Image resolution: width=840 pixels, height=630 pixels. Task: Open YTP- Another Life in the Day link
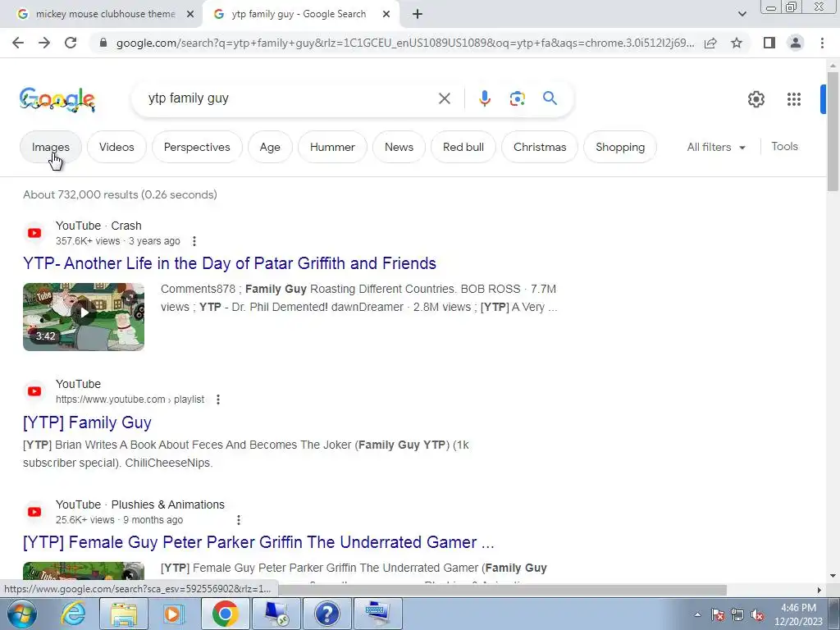click(230, 263)
